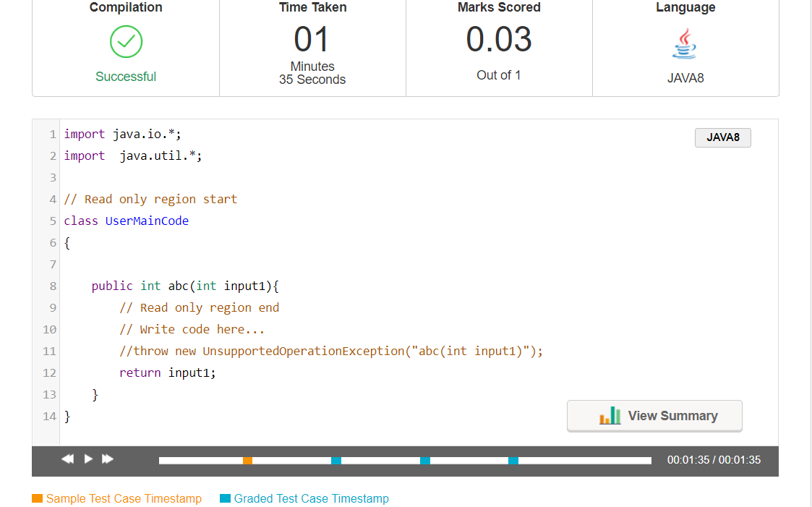The width and height of the screenshot is (812, 507).
Task: Open View Summary
Action: click(654, 416)
